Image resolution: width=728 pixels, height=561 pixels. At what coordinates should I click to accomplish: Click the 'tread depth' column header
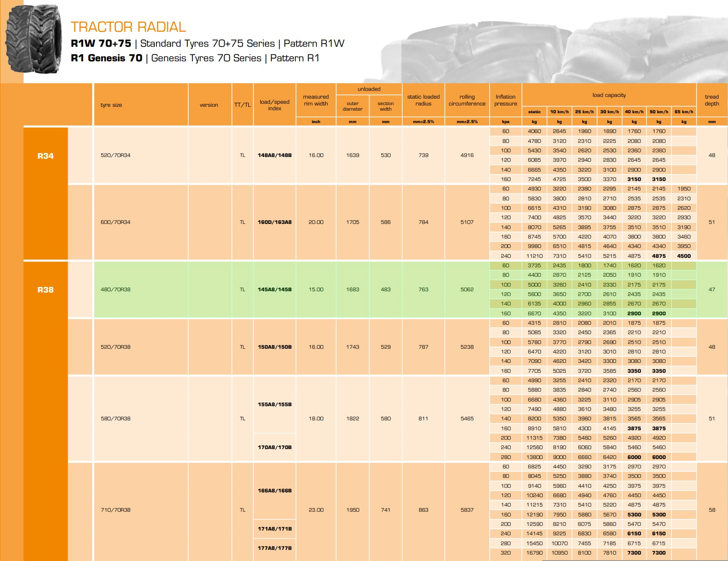coord(711,100)
